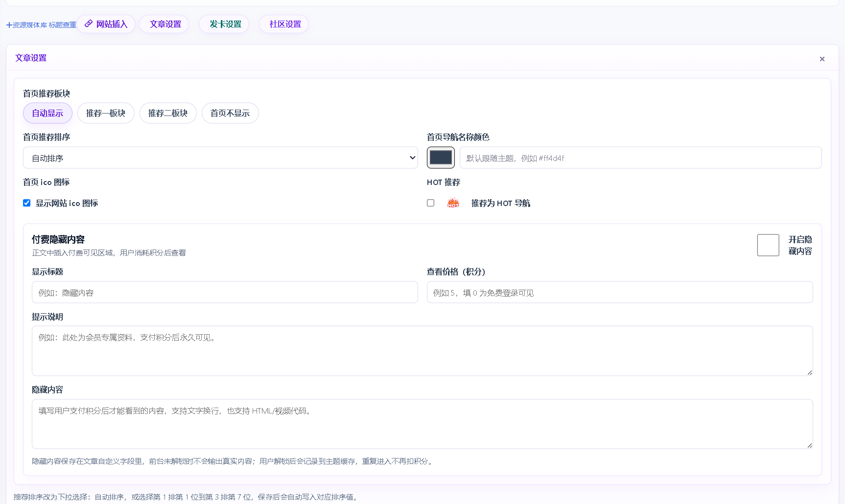This screenshot has width=845, height=504.
Task: Enable the 开启隐藏内容 checkbox
Action: click(768, 245)
